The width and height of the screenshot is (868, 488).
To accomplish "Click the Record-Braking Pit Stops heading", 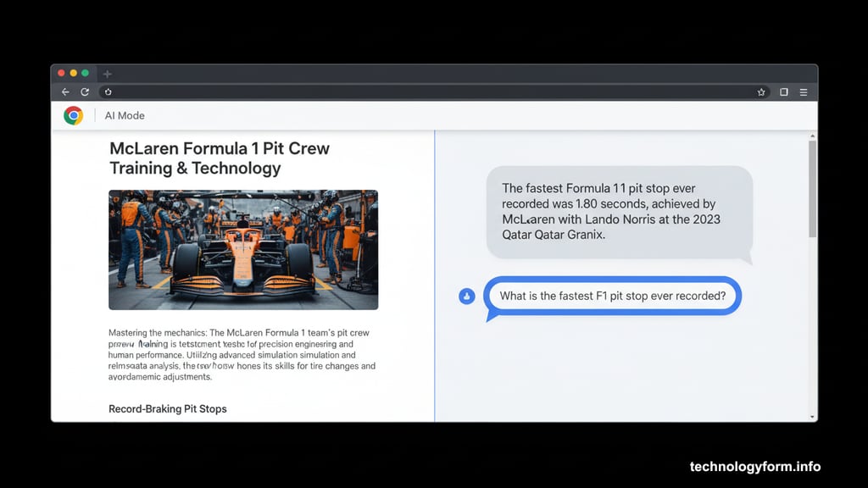I will tap(168, 409).
